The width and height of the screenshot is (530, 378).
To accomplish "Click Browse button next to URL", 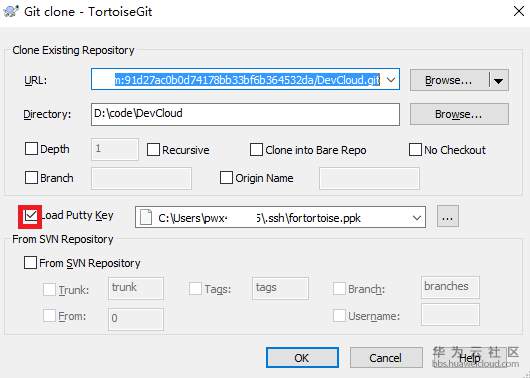I will point(449,80).
